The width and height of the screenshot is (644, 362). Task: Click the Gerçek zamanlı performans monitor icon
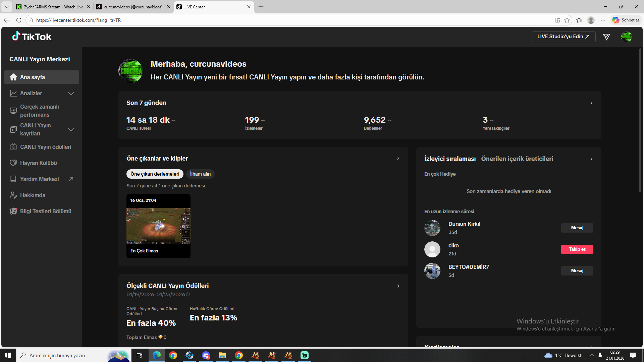[13, 111]
